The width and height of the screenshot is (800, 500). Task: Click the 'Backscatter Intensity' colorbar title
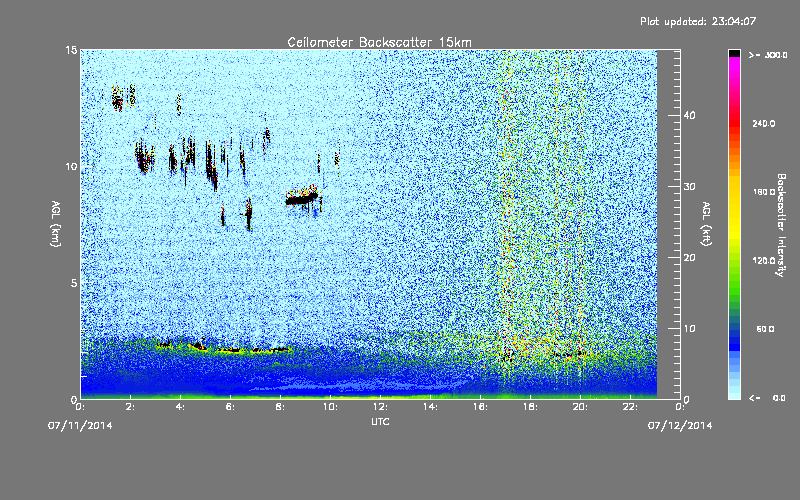[x=781, y=225]
